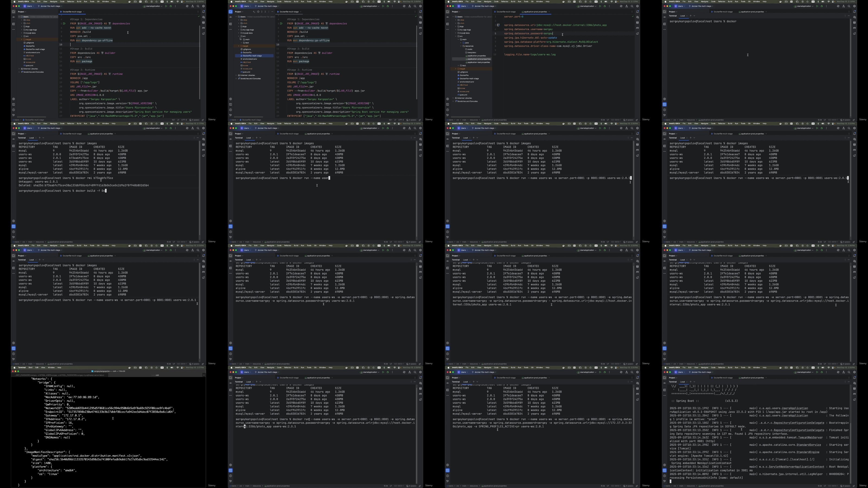The image size is (868, 488).
Task: Open Shell menu in macOS Terminal frame
Action: [x=31, y=367]
